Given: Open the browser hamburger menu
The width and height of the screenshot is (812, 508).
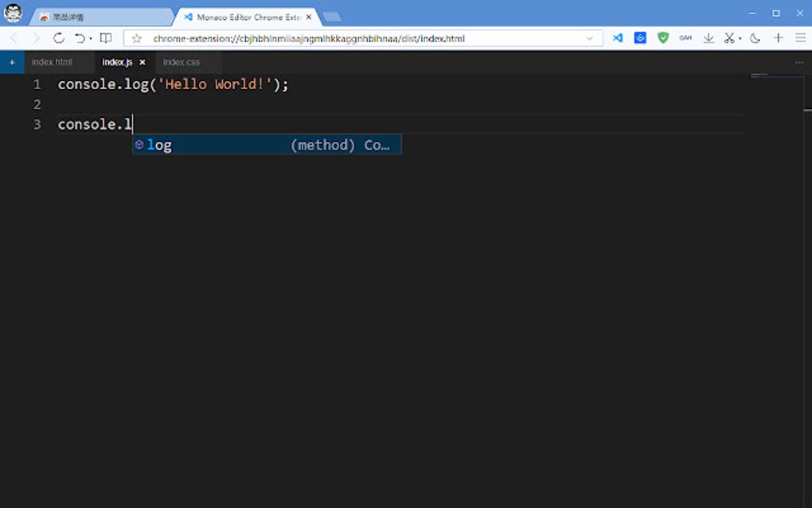Looking at the screenshot, I should pos(801,37).
